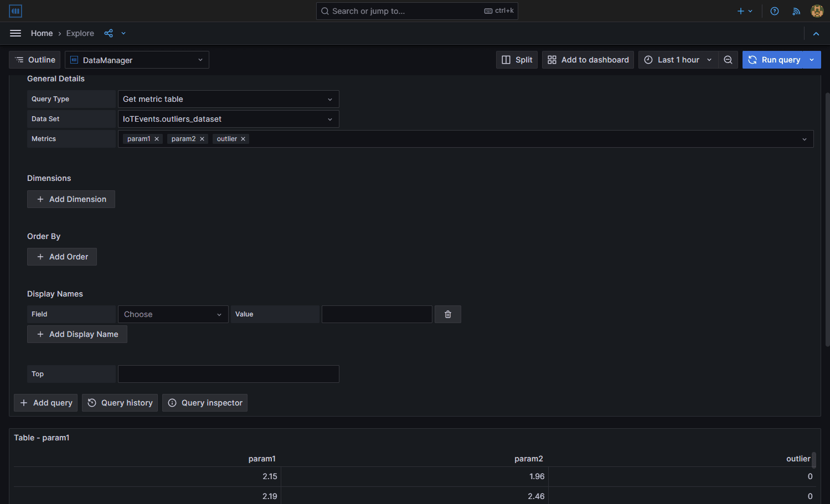Image resolution: width=830 pixels, height=504 pixels.
Task: Open the Query Type dropdown
Action: (x=228, y=99)
